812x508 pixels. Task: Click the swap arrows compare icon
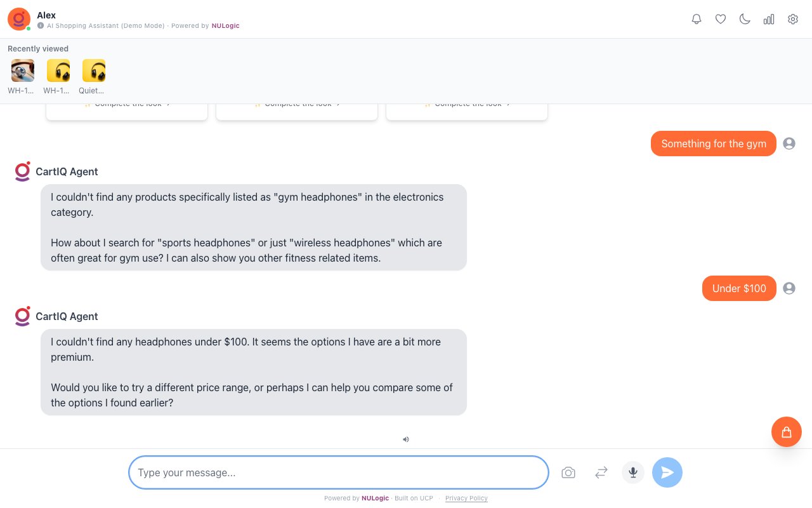point(601,472)
